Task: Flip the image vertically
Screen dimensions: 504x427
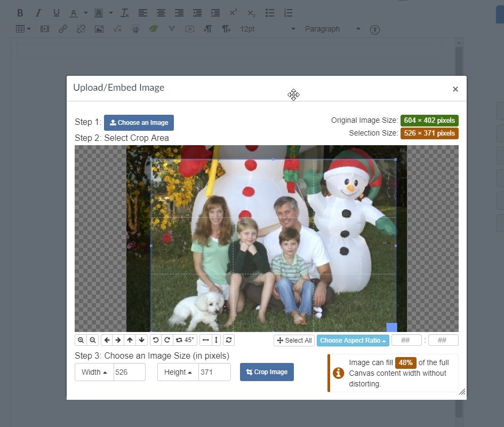Action: [217, 340]
